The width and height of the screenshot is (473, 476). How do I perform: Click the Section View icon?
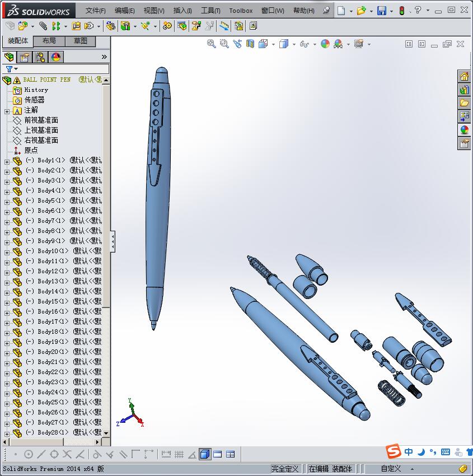[250, 44]
